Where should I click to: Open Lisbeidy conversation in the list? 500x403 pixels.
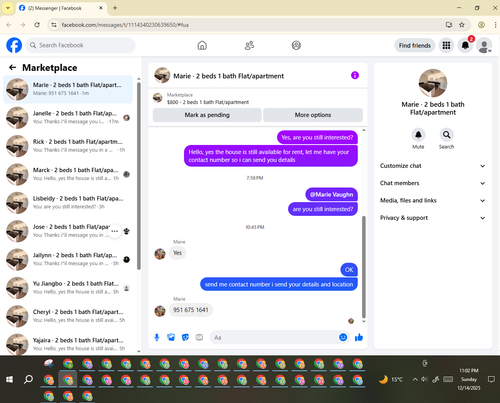(68, 202)
